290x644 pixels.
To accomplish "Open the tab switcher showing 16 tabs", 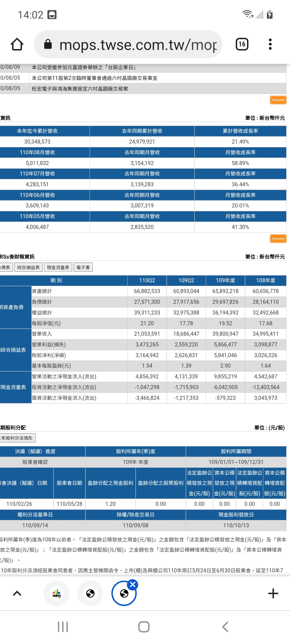I will coord(242,44).
